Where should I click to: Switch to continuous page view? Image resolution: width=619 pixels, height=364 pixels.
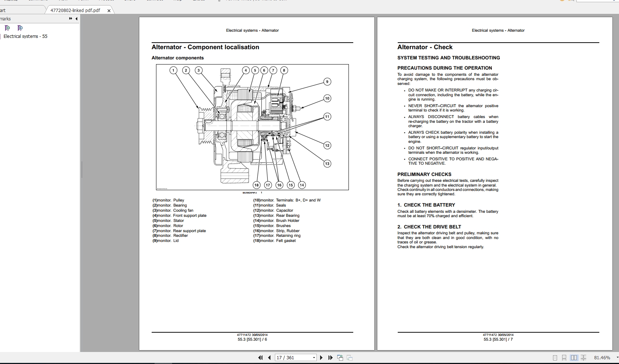pyautogui.click(x=564, y=358)
